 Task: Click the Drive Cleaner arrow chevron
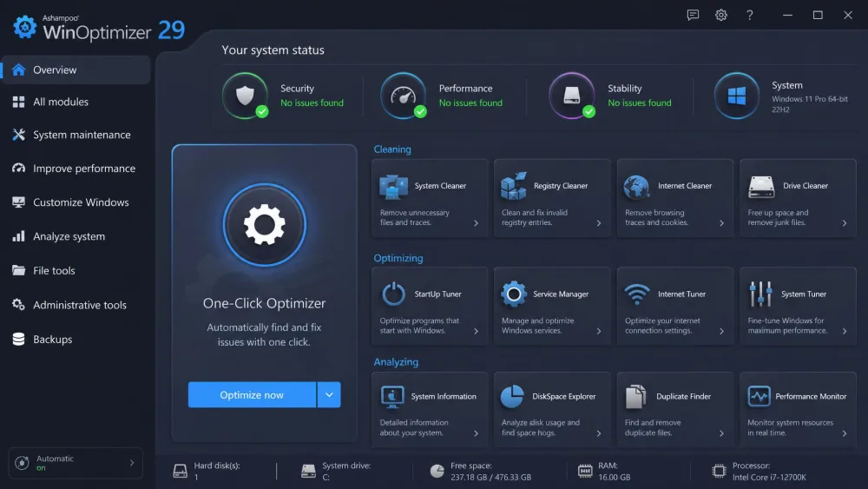(845, 223)
